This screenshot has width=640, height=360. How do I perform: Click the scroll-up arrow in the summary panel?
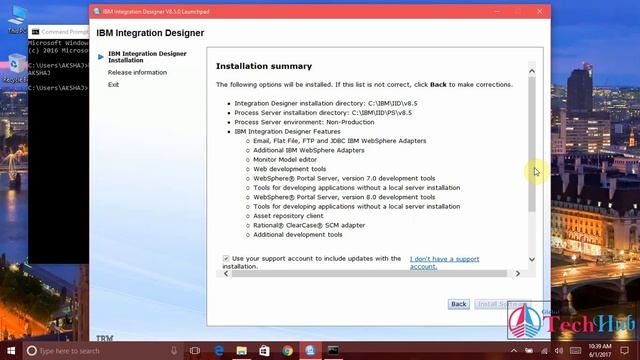[531, 71]
